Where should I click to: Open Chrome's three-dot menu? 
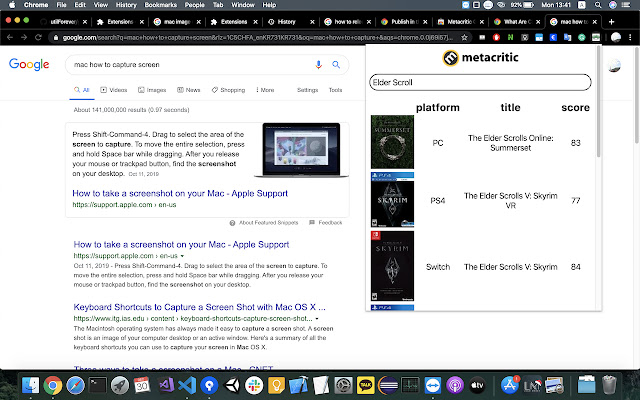(630, 38)
